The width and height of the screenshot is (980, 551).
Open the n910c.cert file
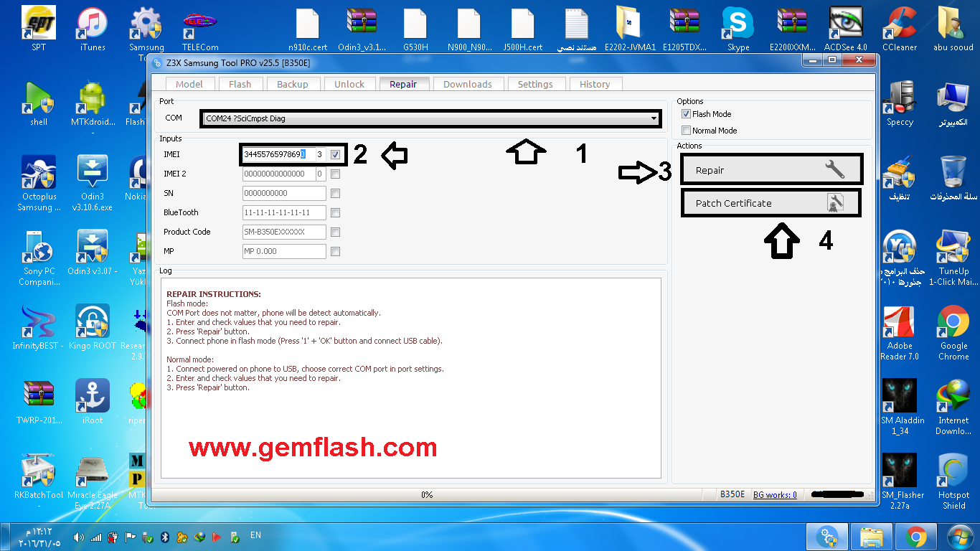(x=308, y=29)
